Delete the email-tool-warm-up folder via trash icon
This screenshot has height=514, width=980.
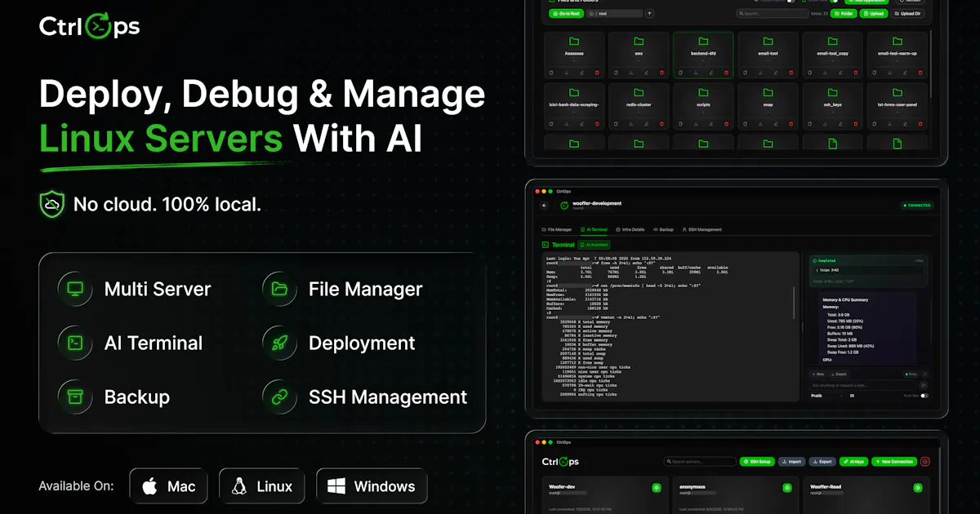[920, 73]
